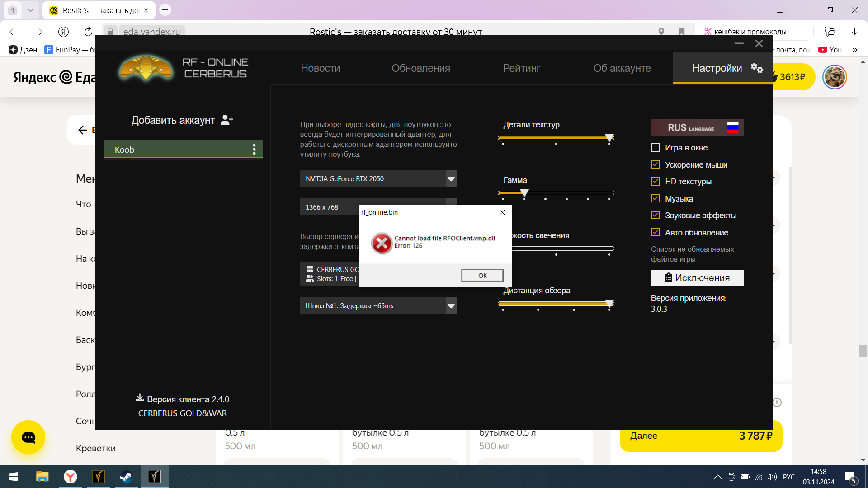The width and height of the screenshot is (868, 488).
Task: Toggle the HD текстуры checkbox
Action: click(655, 182)
